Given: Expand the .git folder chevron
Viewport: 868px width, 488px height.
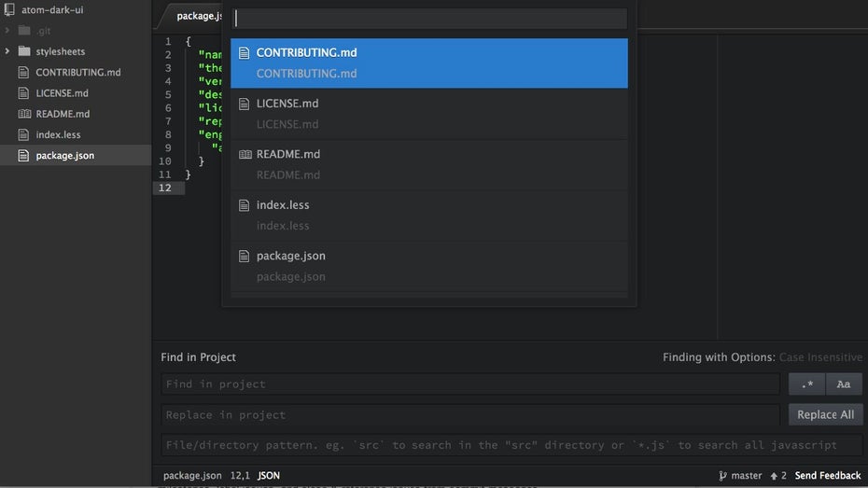Looking at the screenshot, I should 8,31.
